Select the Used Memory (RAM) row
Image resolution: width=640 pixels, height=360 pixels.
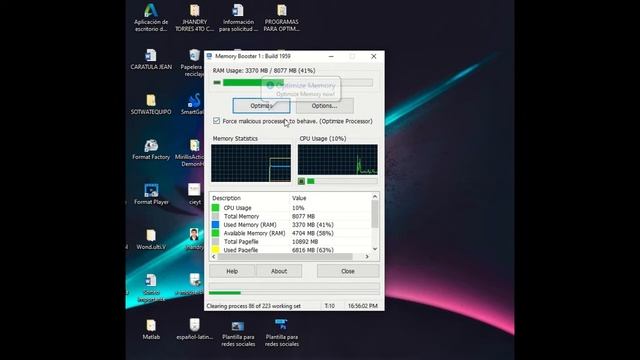tap(291, 225)
